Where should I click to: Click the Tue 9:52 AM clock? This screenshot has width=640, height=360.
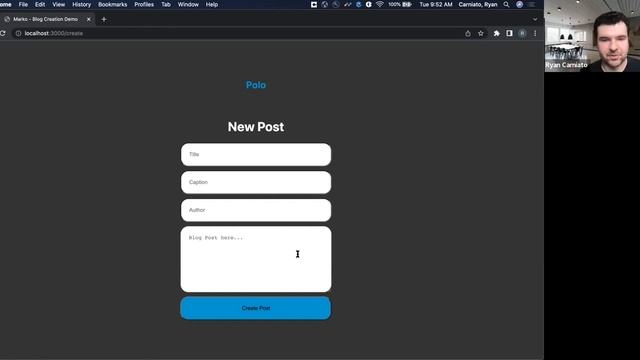pos(436,4)
